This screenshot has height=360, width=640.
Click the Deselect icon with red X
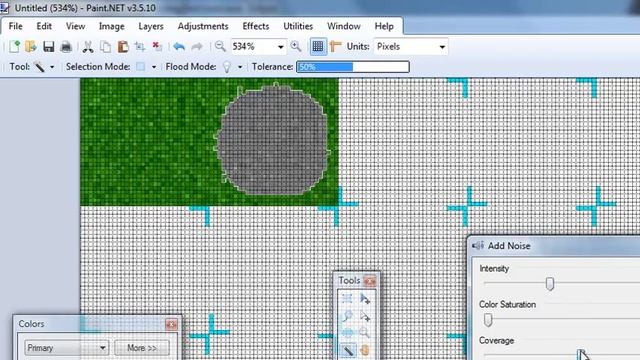click(157, 47)
